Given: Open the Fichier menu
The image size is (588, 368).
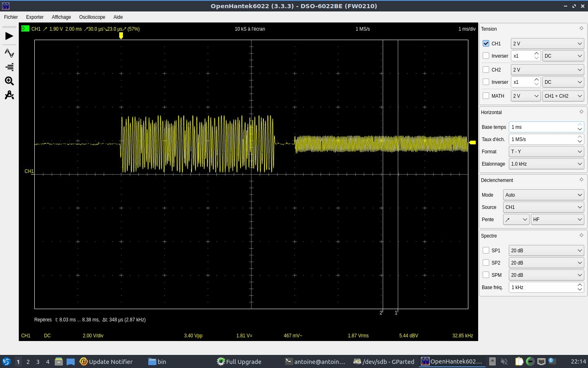Looking at the screenshot, I should pos(11,17).
